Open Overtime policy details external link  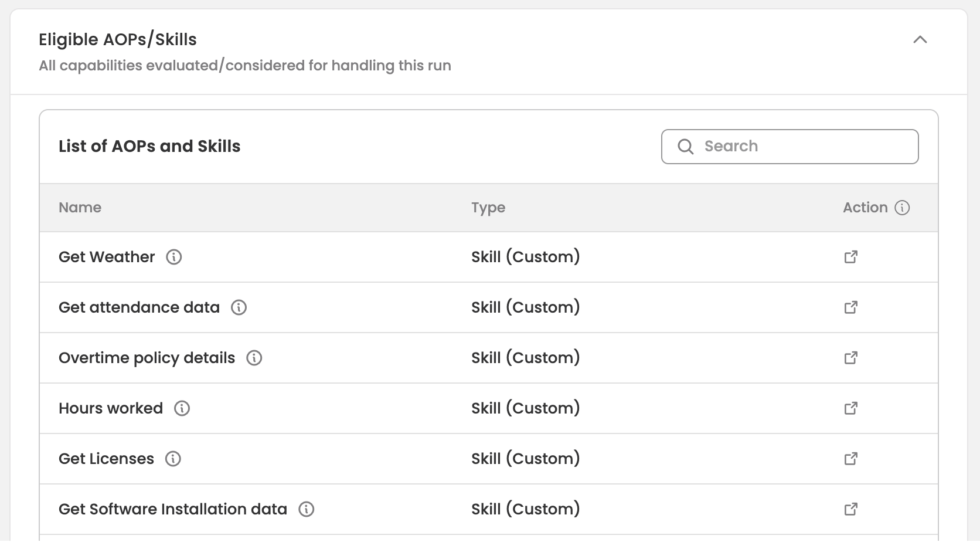(x=850, y=358)
